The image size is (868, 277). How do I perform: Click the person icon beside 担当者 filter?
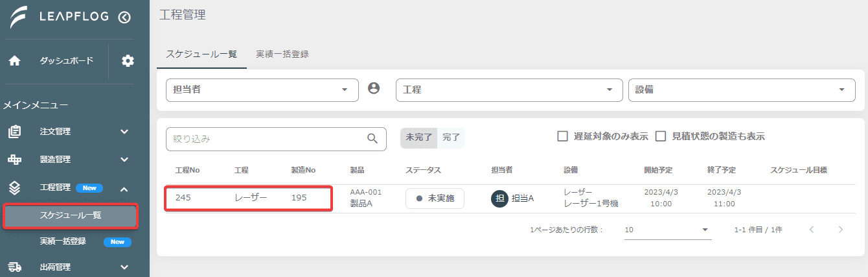[374, 88]
